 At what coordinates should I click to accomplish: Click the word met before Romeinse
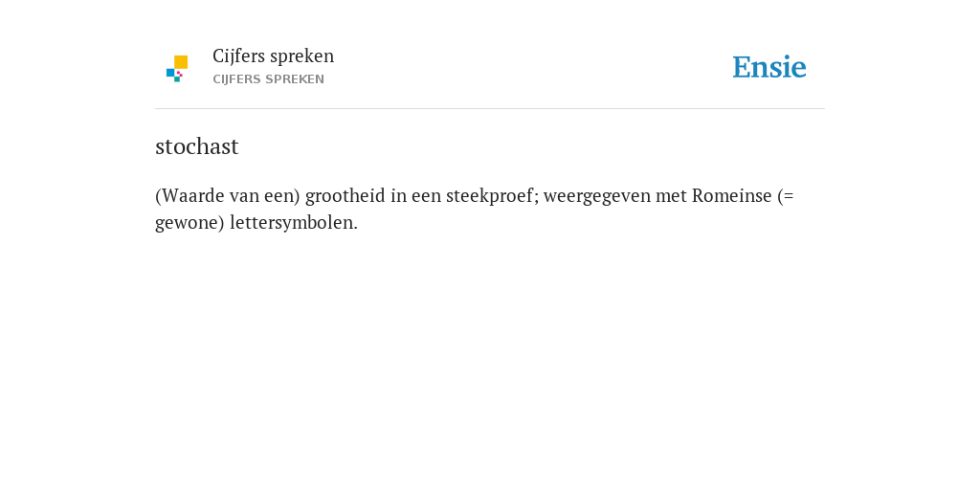point(671,196)
